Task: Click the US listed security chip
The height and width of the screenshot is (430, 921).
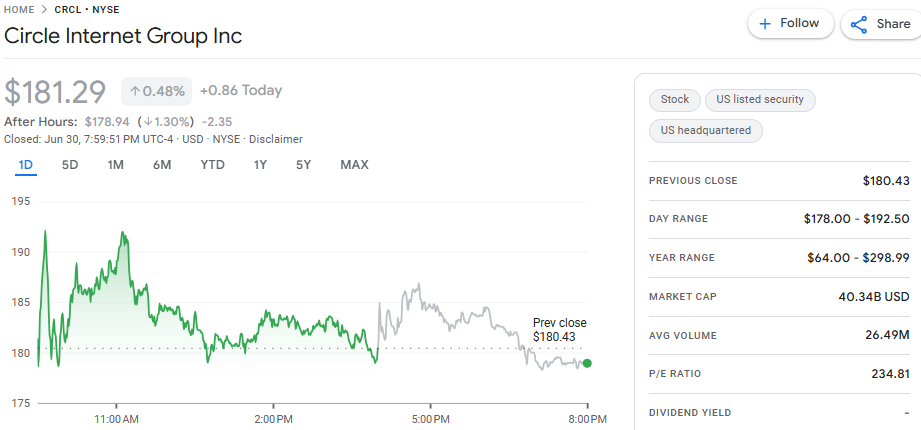Action: coord(760,100)
